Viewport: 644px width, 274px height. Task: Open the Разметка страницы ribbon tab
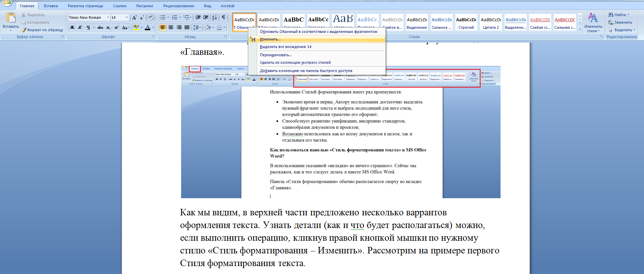[x=85, y=6]
